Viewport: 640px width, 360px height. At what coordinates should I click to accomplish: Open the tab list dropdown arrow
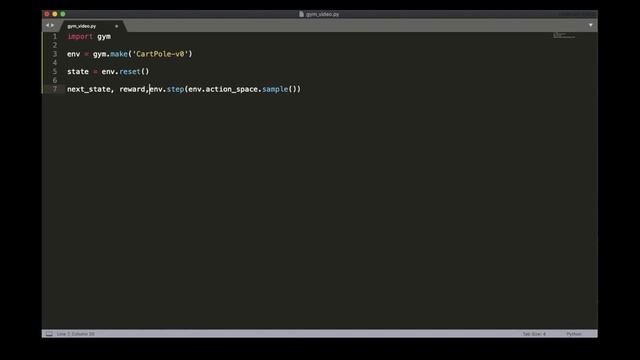(x=591, y=25)
